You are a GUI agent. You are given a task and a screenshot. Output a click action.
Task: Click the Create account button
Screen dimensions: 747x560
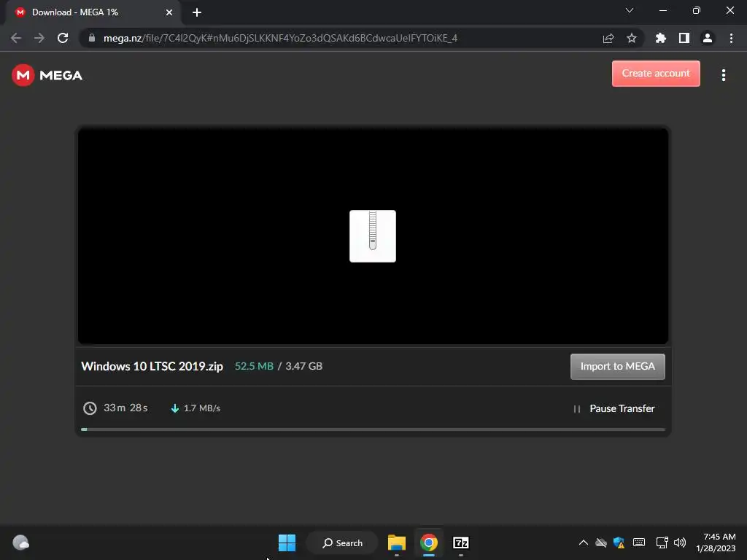656,74
